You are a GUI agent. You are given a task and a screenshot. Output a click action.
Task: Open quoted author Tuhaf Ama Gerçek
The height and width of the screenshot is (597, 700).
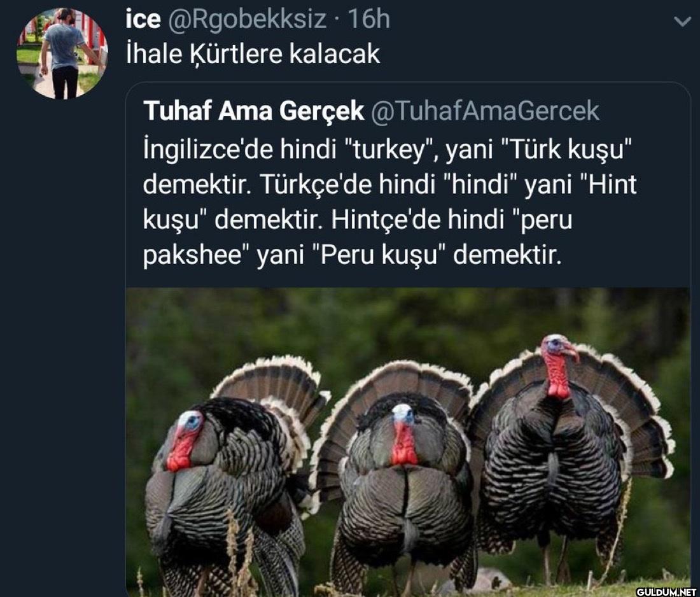pyautogui.click(x=253, y=110)
